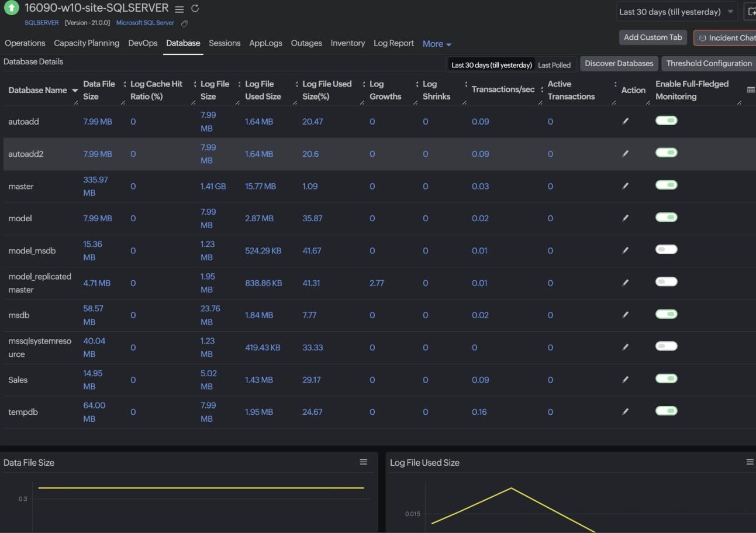The image size is (756, 533).
Task: Switch to the Sessions tab
Action: coord(225,43)
